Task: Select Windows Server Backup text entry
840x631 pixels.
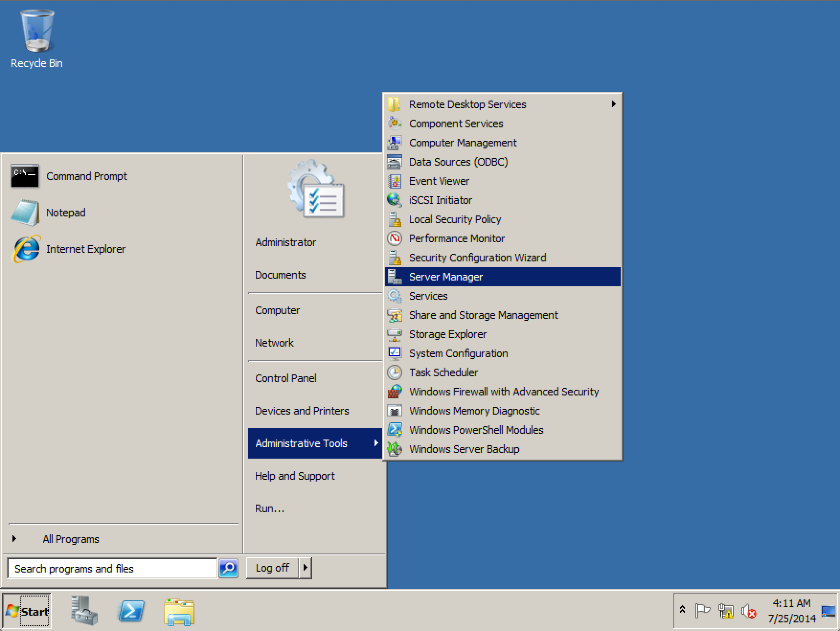Action: (464, 449)
